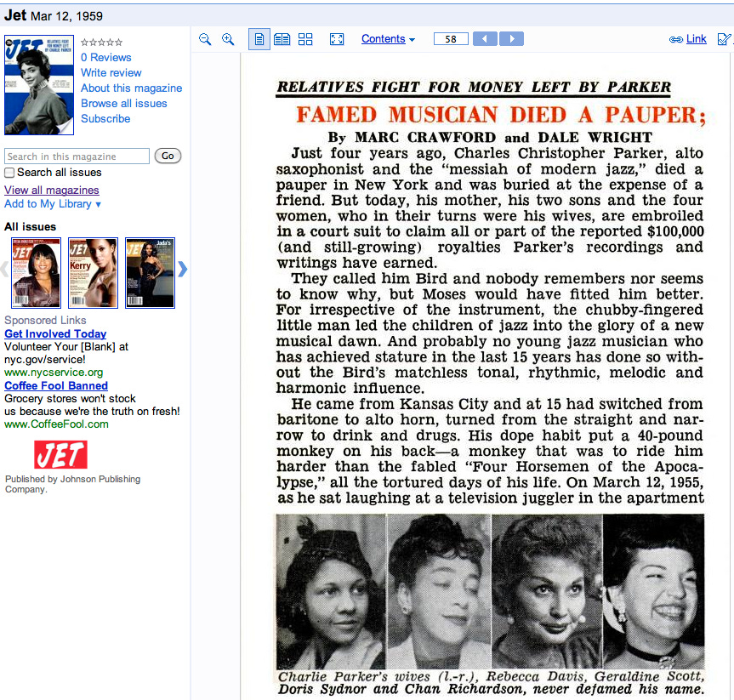Click the red JET logo
Viewport: 734px width, 700px height.
click(60, 455)
